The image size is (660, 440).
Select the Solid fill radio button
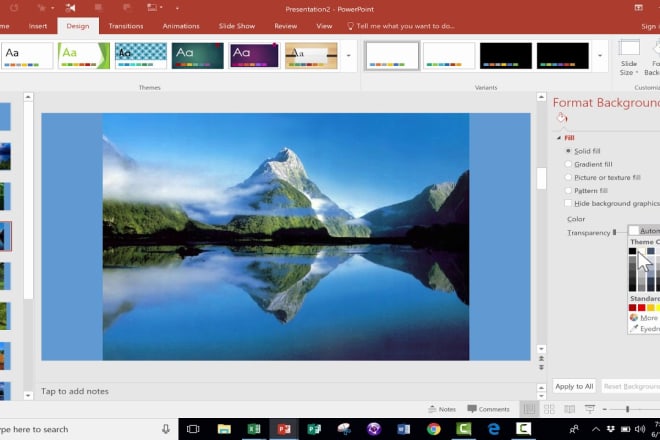pyautogui.click(x=568, y=151)
